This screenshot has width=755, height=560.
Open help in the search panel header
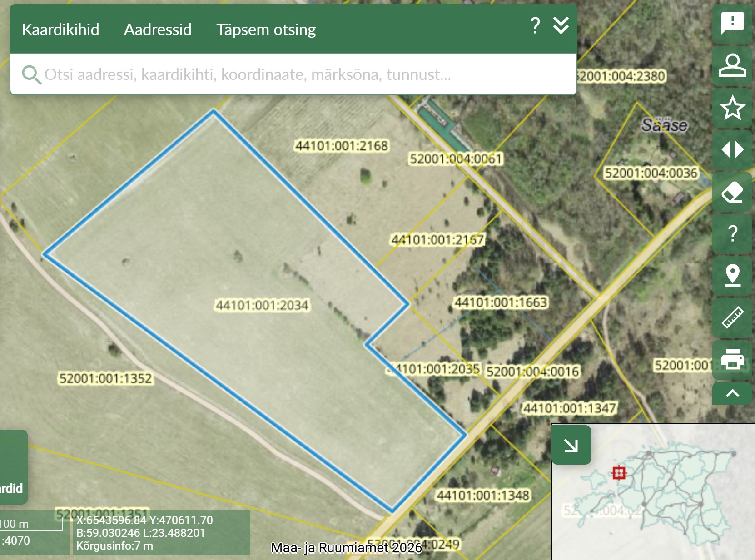[535, 26]
